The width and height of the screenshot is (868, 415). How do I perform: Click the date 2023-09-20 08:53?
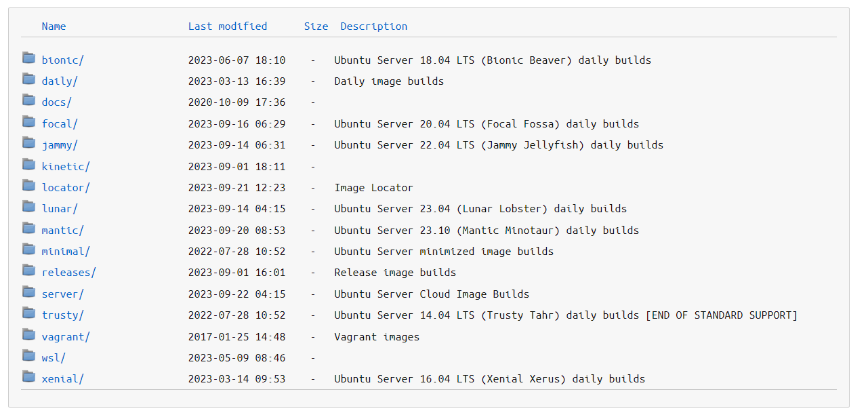(x=237, y=231)
